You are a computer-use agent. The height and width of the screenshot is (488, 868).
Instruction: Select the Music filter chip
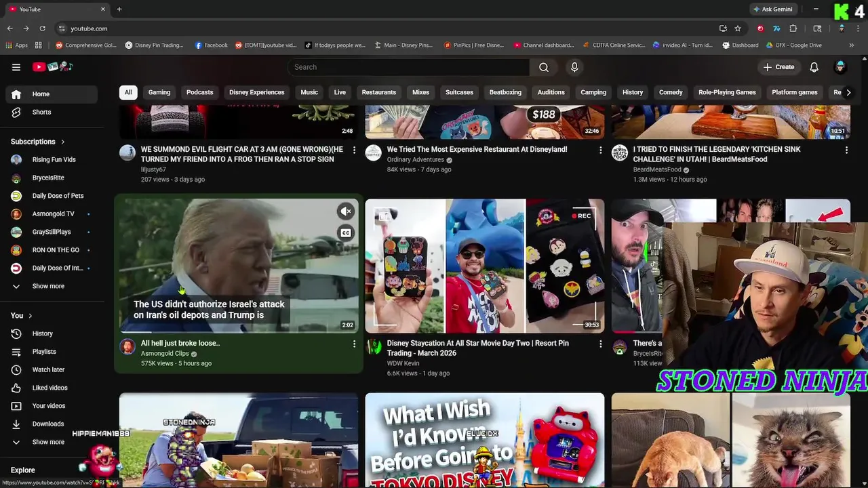(309, 92)
